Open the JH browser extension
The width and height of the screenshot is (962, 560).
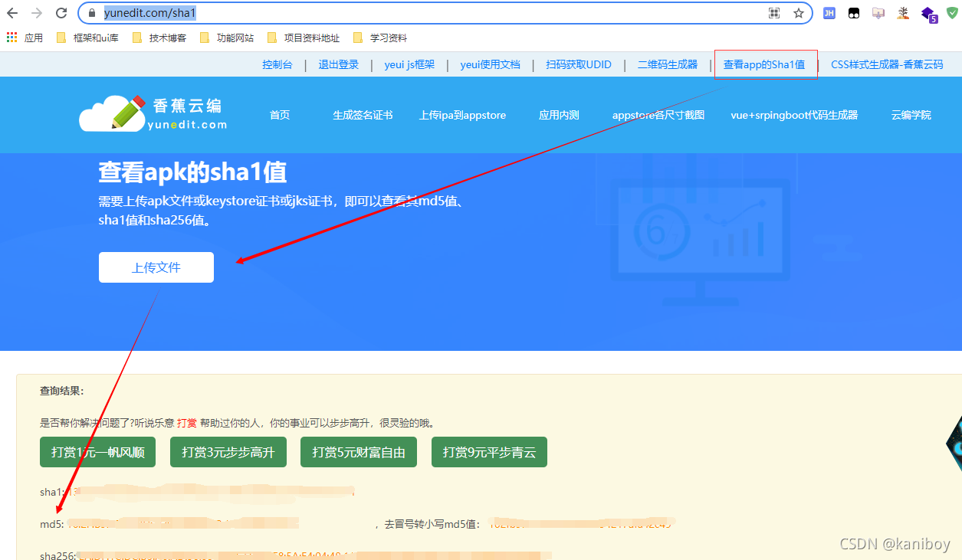829,13
